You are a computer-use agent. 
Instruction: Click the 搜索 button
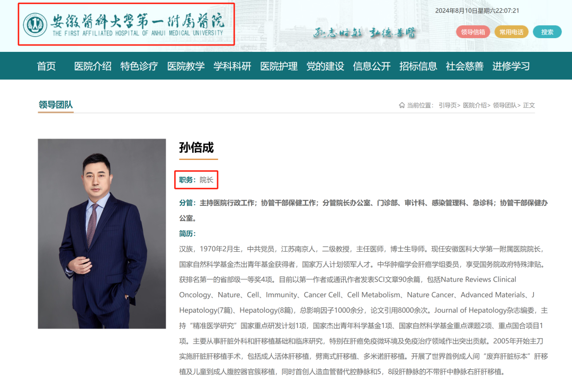coord(547,32)
